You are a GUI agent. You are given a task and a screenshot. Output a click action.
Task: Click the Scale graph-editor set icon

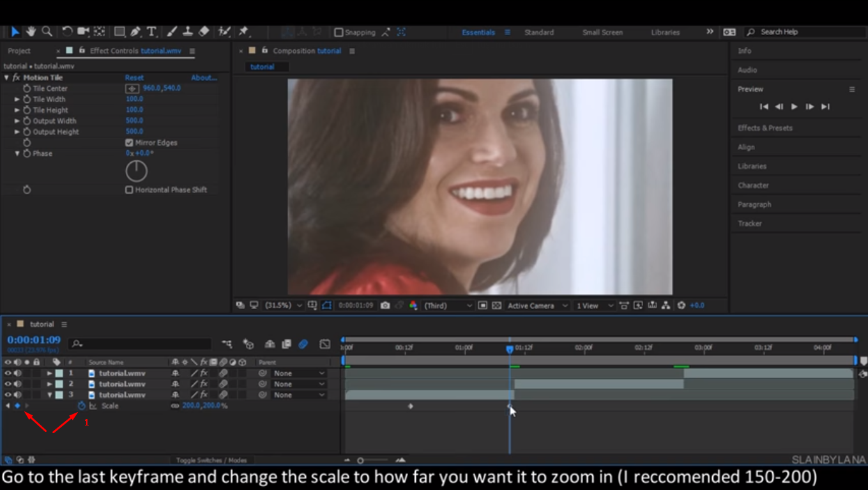tap(93, 406)
